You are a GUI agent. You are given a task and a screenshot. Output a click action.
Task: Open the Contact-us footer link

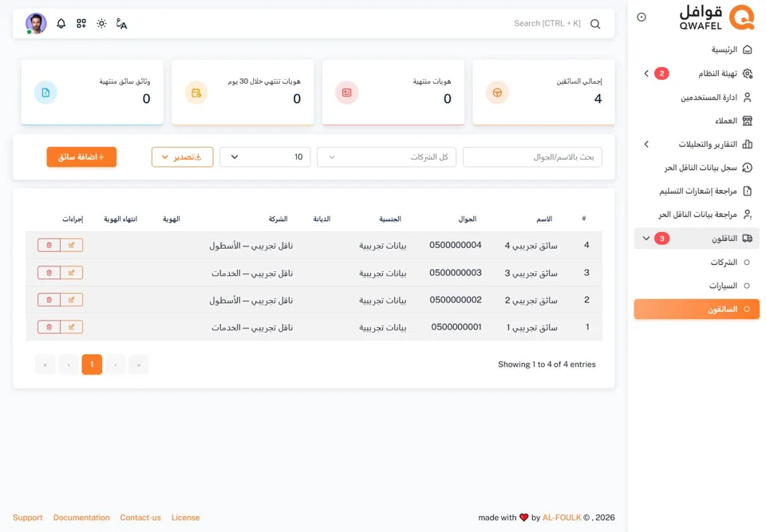140,518
